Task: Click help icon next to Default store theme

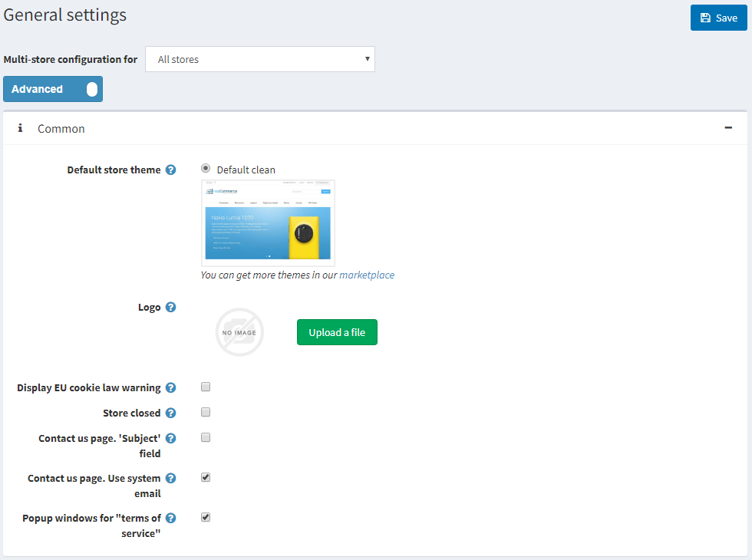Action: coord(171,170)
